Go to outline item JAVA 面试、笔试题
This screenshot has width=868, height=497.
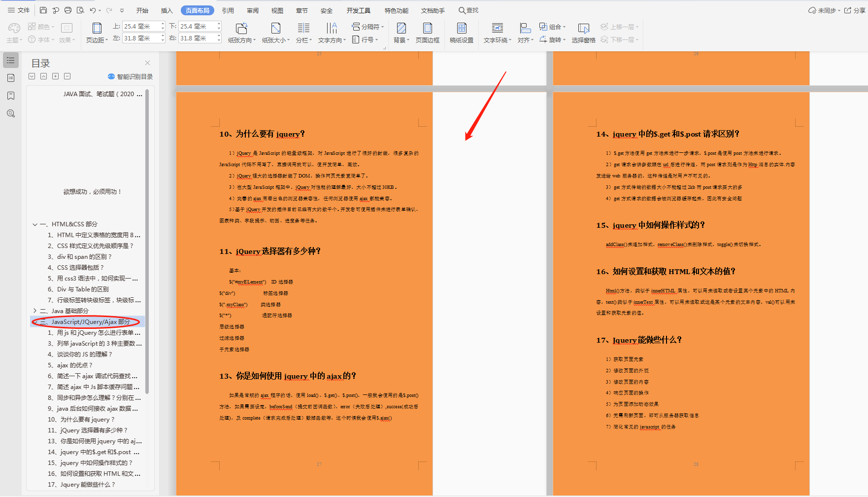coord(103,94)
